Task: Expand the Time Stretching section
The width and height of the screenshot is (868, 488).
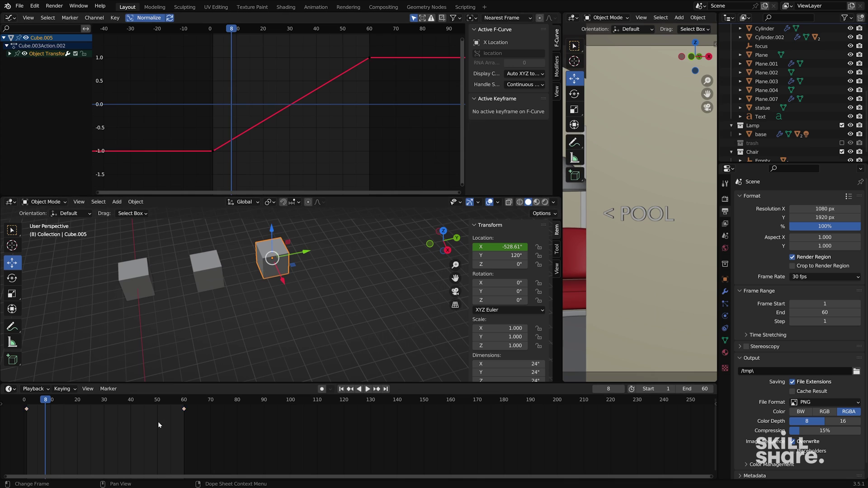Action: click(x=767, y=335)
